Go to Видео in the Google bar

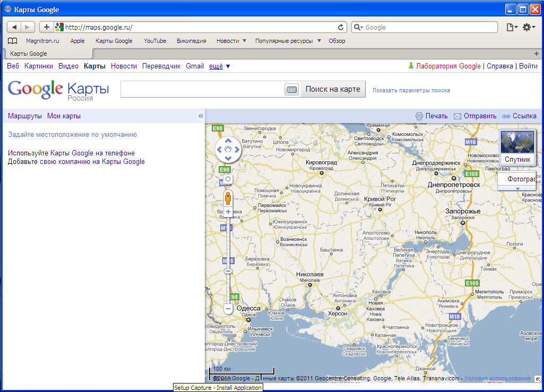click(68, 66)
